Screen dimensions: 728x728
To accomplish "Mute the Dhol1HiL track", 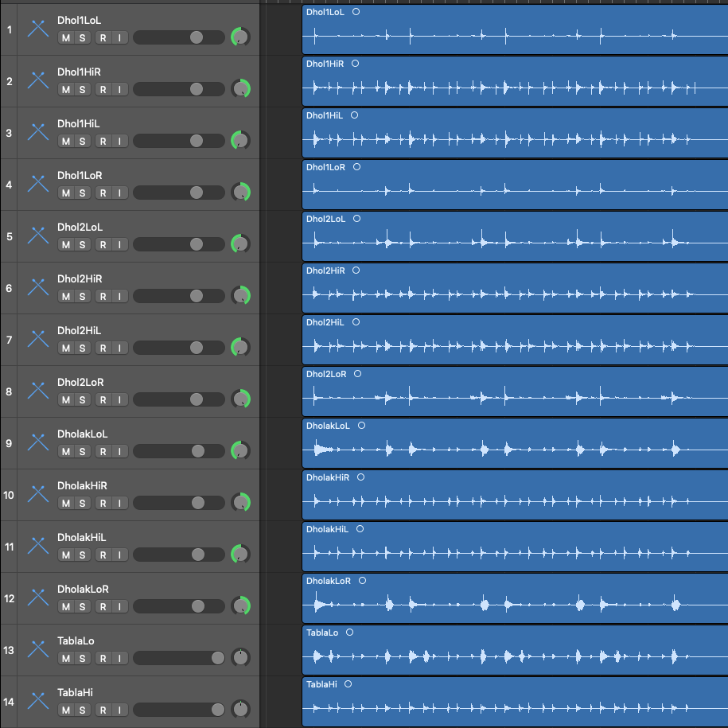I will [x=66, y=141].
